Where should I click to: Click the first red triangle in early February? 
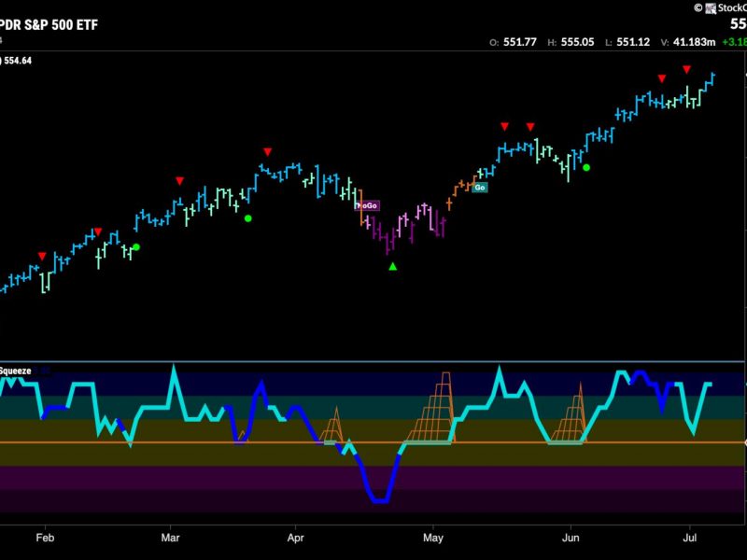click(42, 257)
